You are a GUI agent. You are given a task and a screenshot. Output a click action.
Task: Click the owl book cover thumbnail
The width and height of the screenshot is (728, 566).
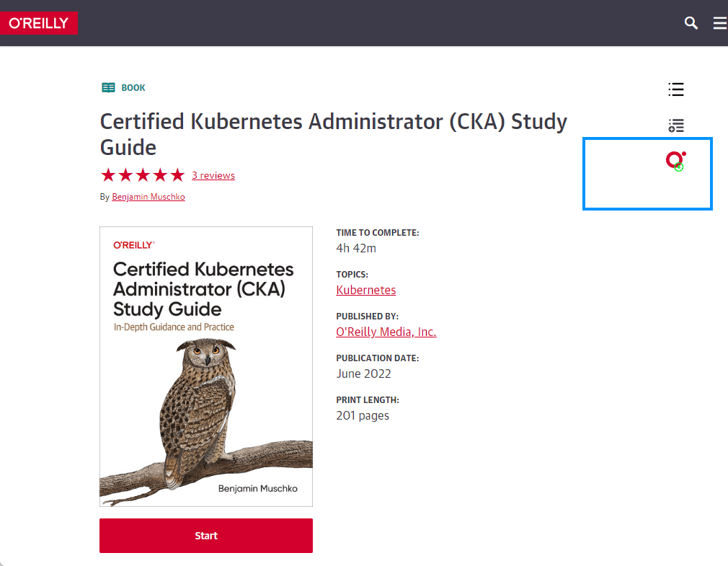(206, 366)
